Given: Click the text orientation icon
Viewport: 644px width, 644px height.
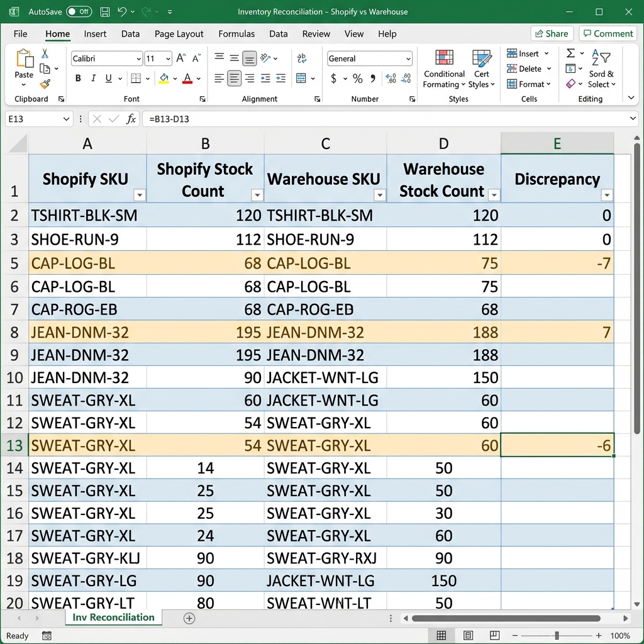Looking at the screenshot, I should [266, 58].
